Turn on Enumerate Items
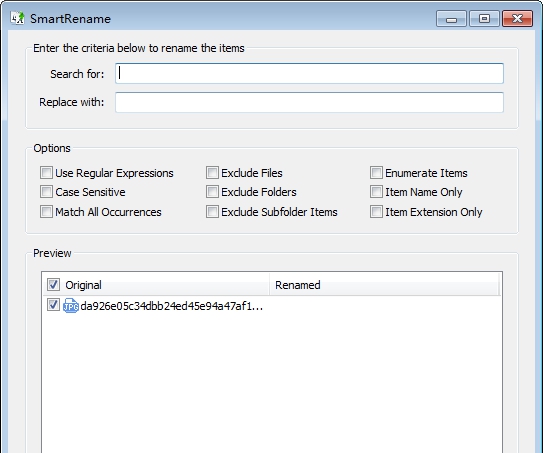The width and height of the screenshot is (543, 453). pyautogui.click(x=376, y=172)
